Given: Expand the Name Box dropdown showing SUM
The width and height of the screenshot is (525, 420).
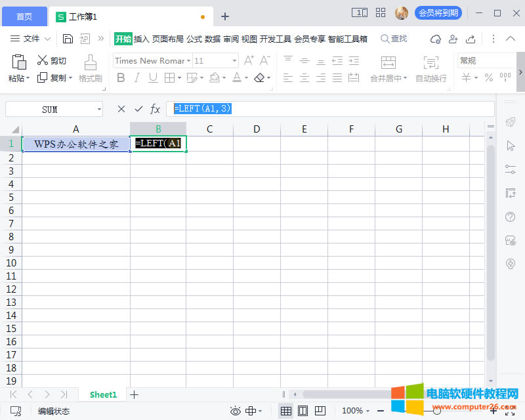Looking at the screenshot, I should 99,110.
